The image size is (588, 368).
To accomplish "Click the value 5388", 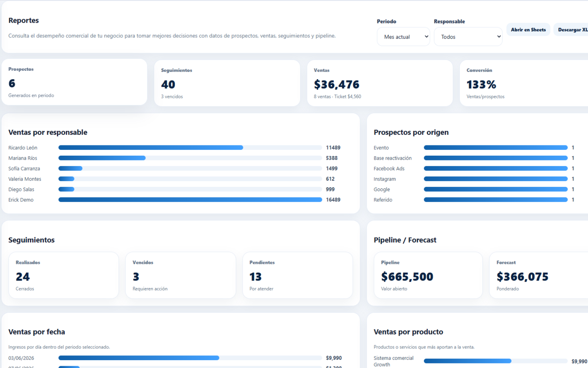I will 332,158.
